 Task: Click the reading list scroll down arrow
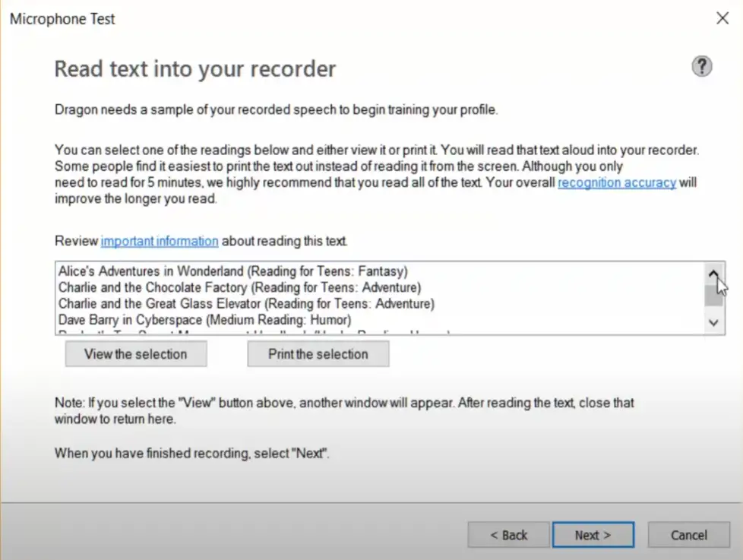[713, 323]
